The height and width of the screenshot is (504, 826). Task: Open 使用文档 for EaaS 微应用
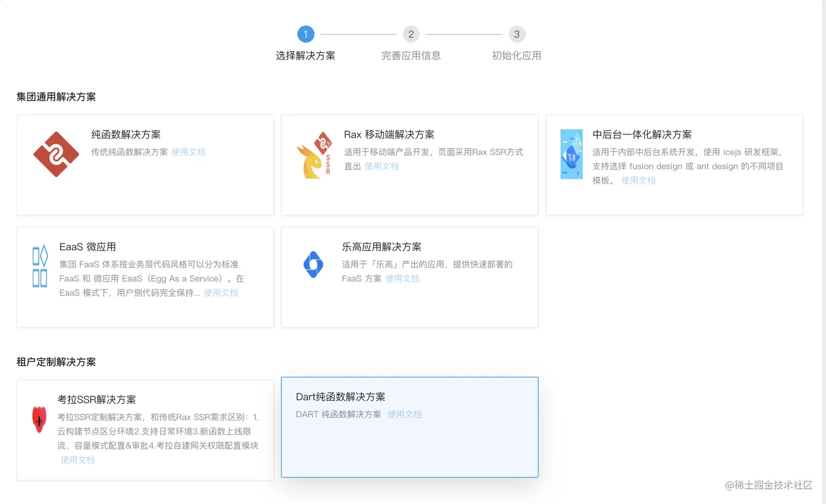click(221, 293)
